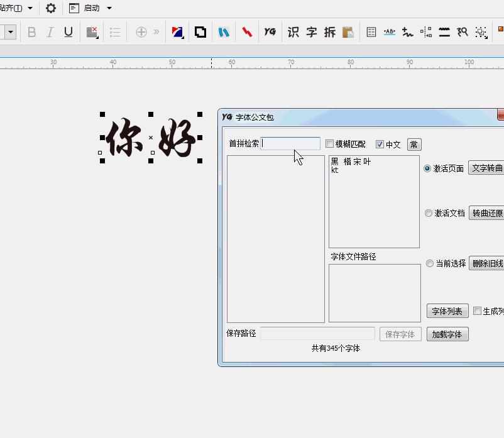
Task: Click the 识 (recognize) toolbar icon
Action: click(293, 31)
